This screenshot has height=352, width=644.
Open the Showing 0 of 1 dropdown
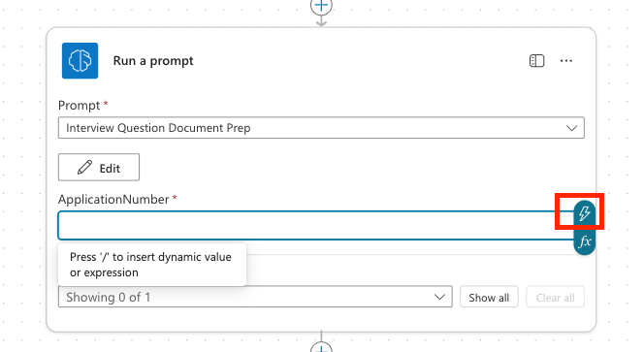point(255,297)
